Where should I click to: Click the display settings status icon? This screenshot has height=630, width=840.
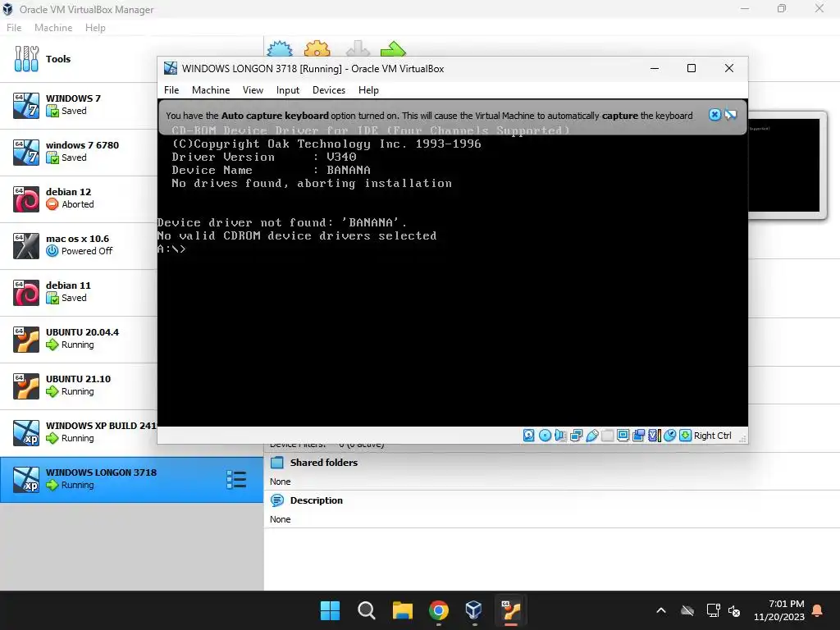(623, 436)
